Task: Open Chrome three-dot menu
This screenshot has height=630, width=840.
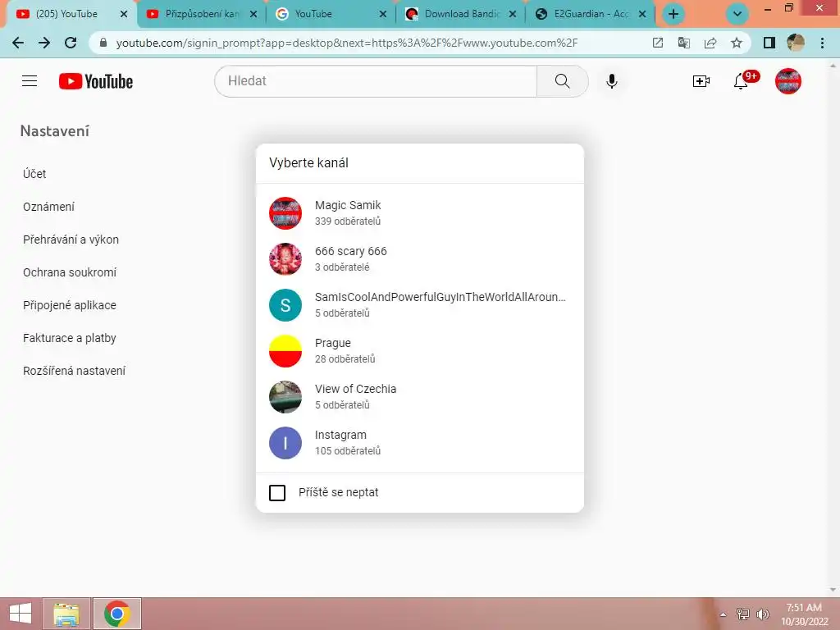Action: coord(822,43)
